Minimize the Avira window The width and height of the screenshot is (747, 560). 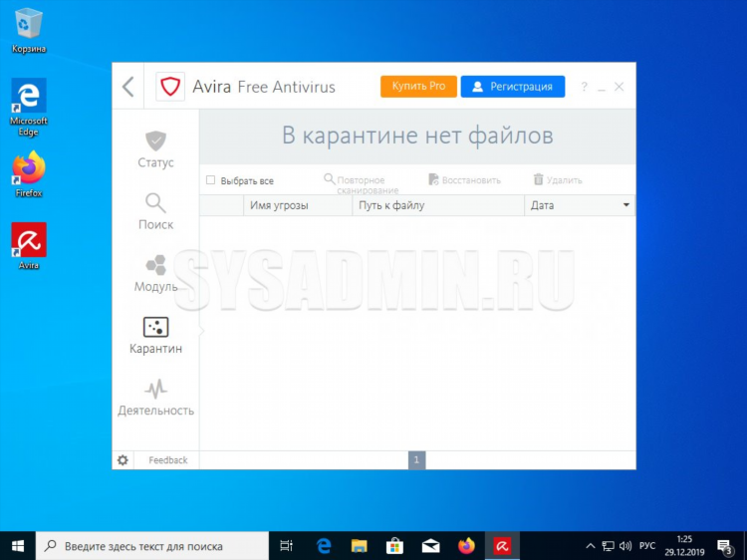tap(602, 88)
